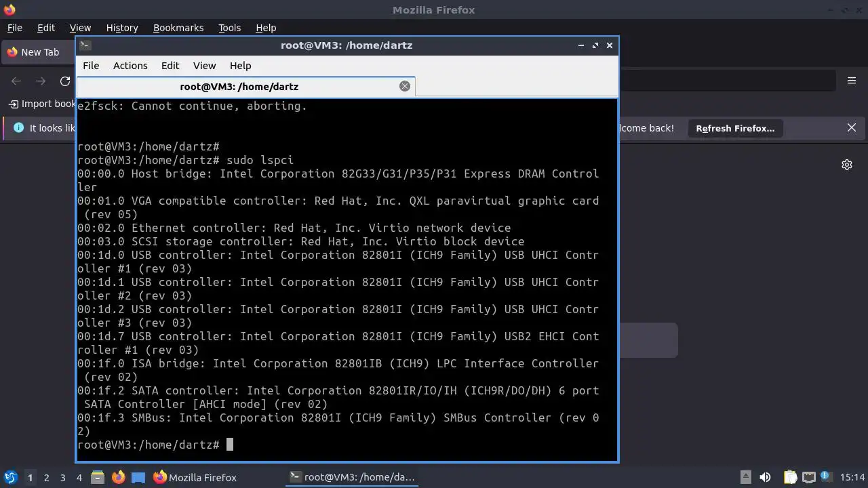Image resolution: width=868 pixels, height=488 pixels.
Task: Open Firefox View menu
Action: 80,28
